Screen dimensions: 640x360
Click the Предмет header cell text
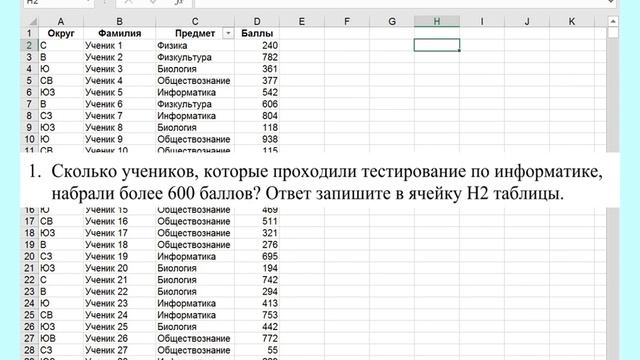[195, 33]
